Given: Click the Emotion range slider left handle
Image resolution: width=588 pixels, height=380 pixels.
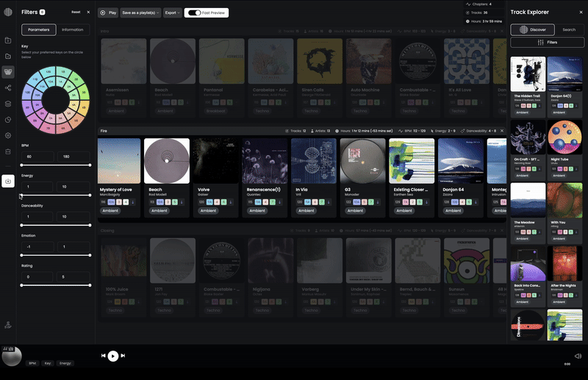Looking at the screenshot, I should click(x=21, y=255).
